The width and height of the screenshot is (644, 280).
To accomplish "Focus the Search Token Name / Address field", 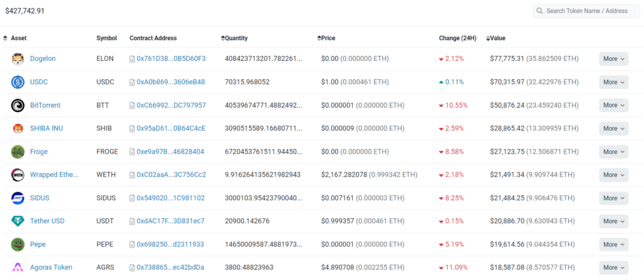I will click(x=587, y=11).
